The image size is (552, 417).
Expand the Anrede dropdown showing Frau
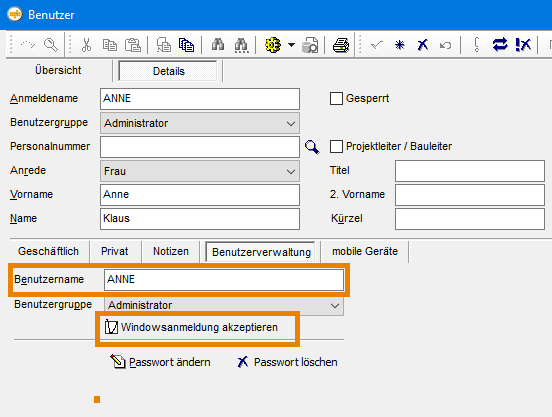pyautogui.click(x=200, y=171)
